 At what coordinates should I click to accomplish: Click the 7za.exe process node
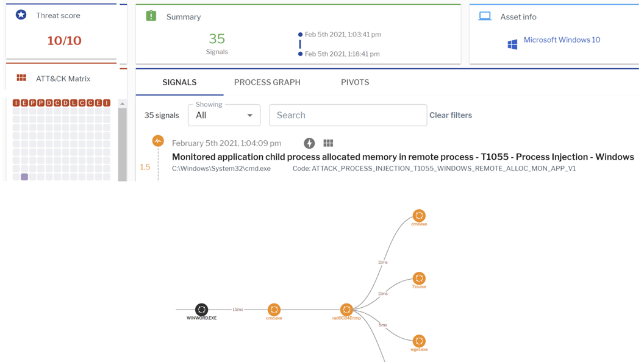pyautogui.click(x=419, y=279)
